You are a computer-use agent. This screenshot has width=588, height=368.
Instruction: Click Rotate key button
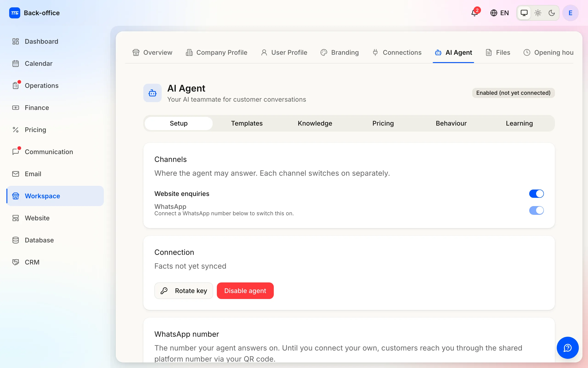pos(184,290)
